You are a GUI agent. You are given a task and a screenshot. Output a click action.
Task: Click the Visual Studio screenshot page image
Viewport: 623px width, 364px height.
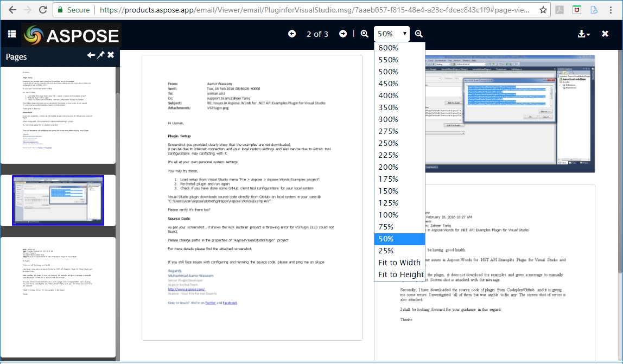[x=510, y=114]
